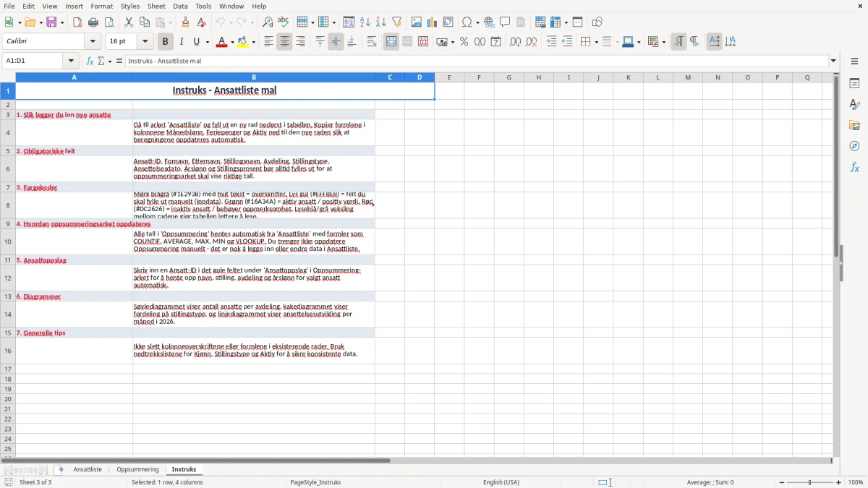Viewport: 868px width, 488px height.
Task: Open Background Color dropdown arrow
Action: click(x=254, y=42)
